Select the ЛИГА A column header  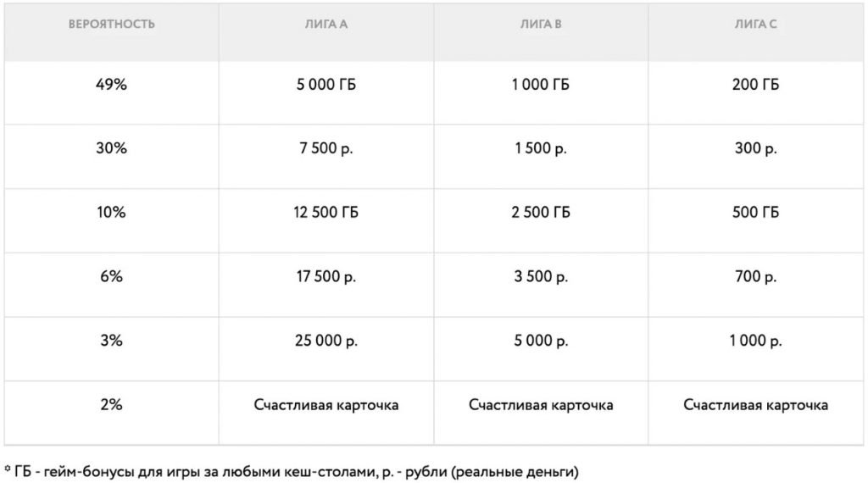(326, 24)
